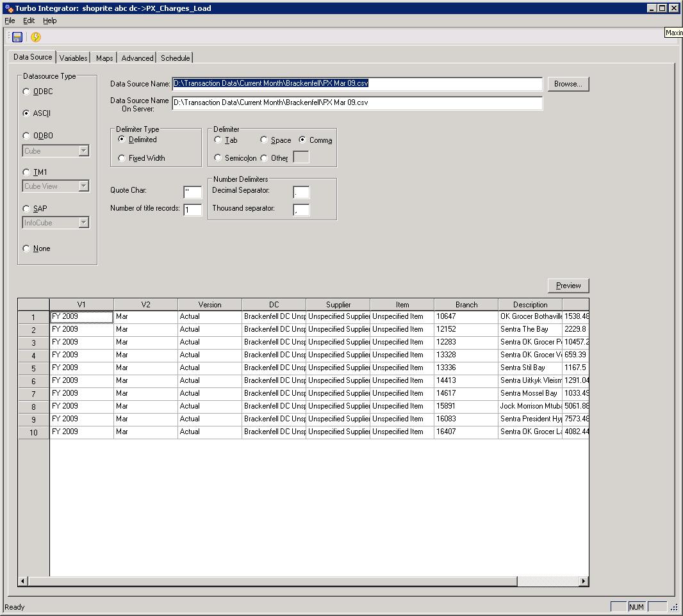Click Branch cell 10647
The image size is (683, 616).
click(x=466, y=316)
